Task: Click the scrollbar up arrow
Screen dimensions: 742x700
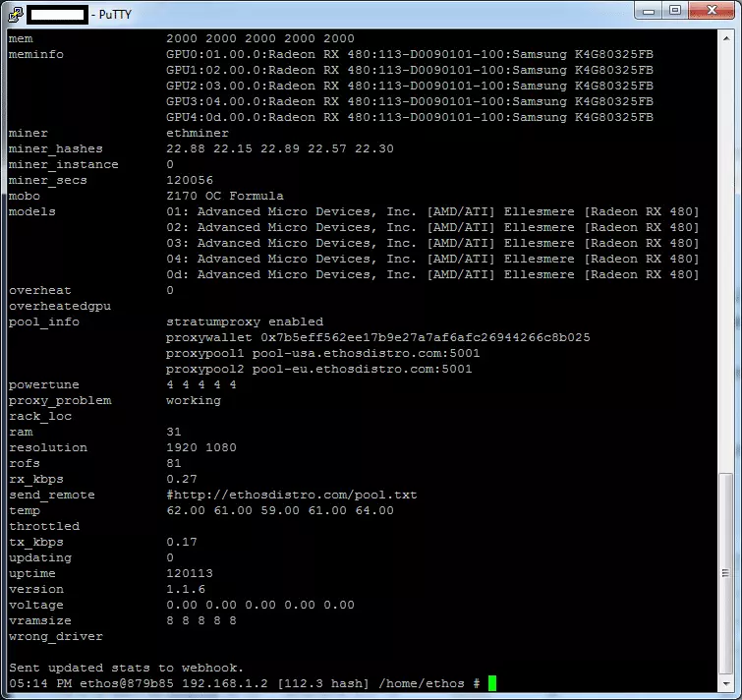Action: [726, 38]
